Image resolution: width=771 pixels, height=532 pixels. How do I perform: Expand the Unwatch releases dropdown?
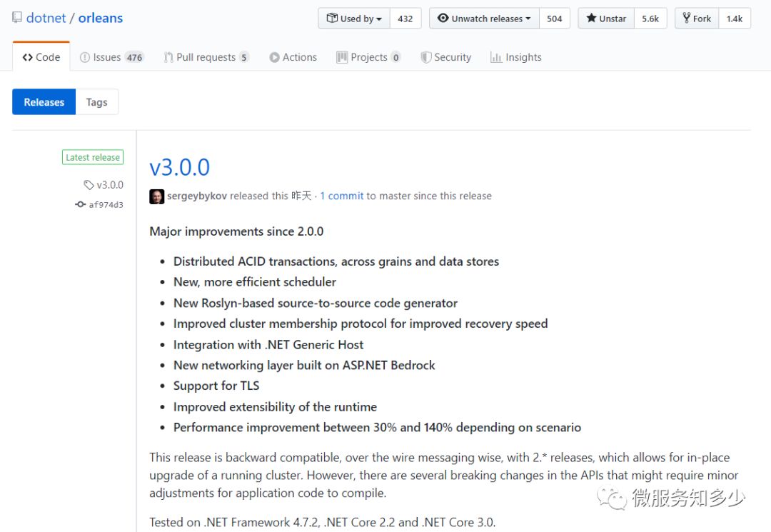click(484, 18)
